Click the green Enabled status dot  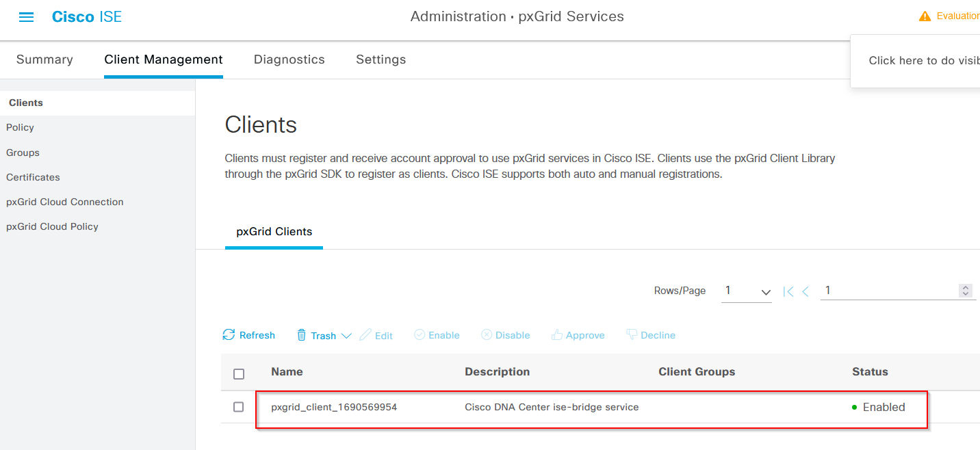(854, 408)
